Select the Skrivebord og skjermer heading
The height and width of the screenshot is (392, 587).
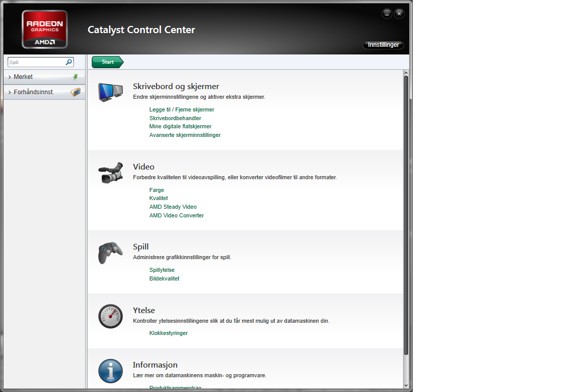[176, 87]
